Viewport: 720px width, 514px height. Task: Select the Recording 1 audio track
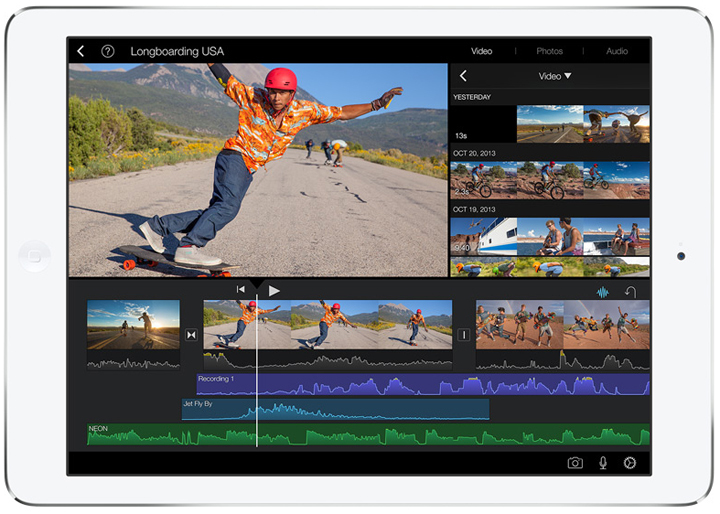pyautogui.click(x=423, y=384)
